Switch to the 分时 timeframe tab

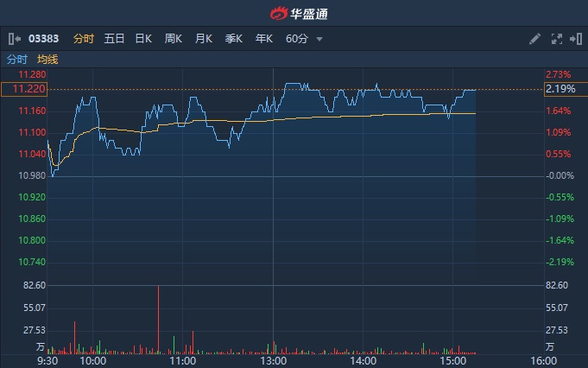tap(83, 39)
